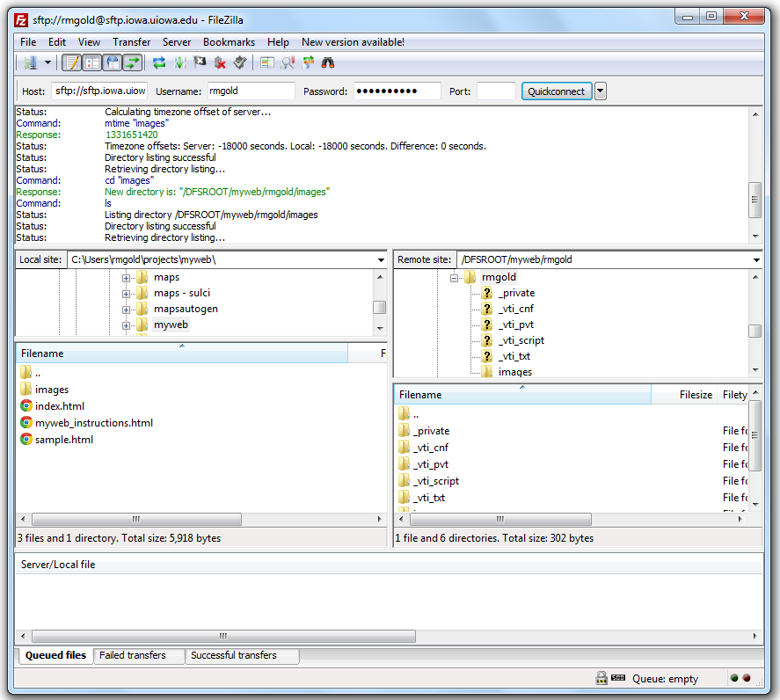Select sample.html in local file list
This screenshot has height=700, width=780.
[x=63, y=440]
